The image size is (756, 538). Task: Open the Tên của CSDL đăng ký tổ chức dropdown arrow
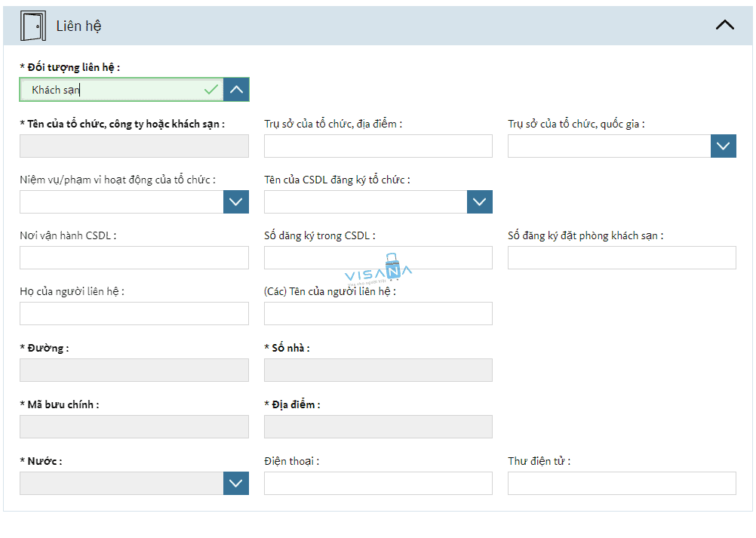480,202
